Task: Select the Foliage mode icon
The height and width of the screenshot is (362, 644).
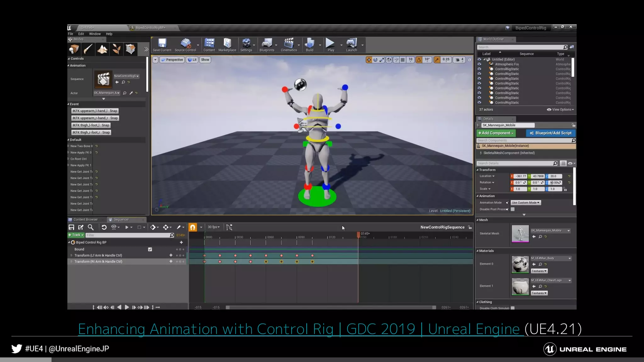Action: tap(116, 49)
